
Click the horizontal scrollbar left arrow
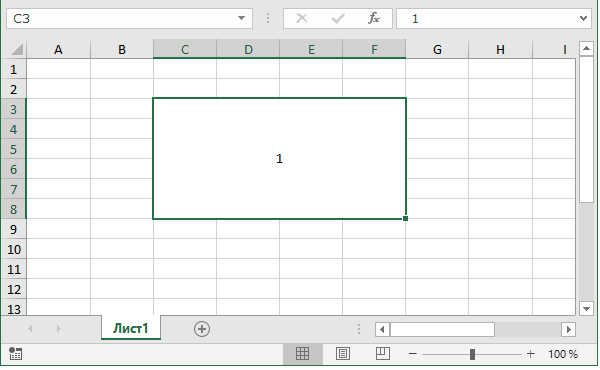(x=382, y=329)
